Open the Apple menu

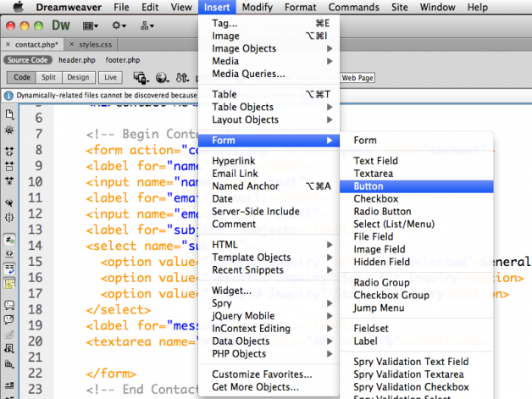coord(18,7)
